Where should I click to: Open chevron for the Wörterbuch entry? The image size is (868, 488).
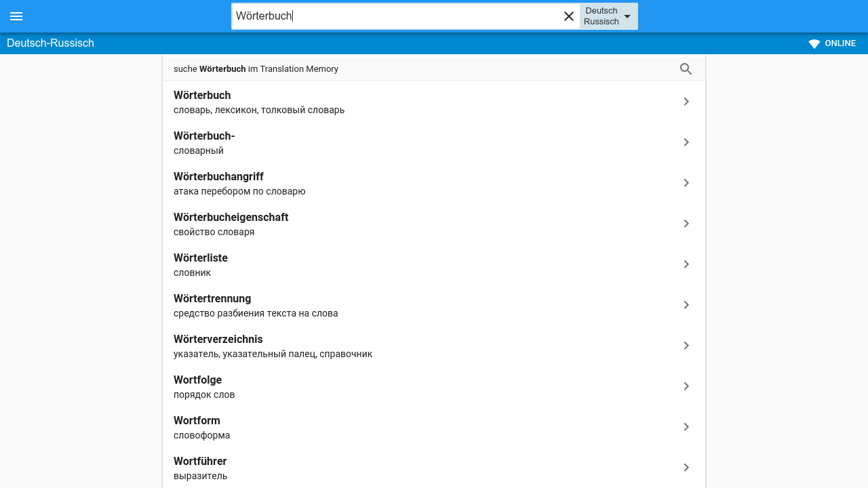(x=686, y=102)
